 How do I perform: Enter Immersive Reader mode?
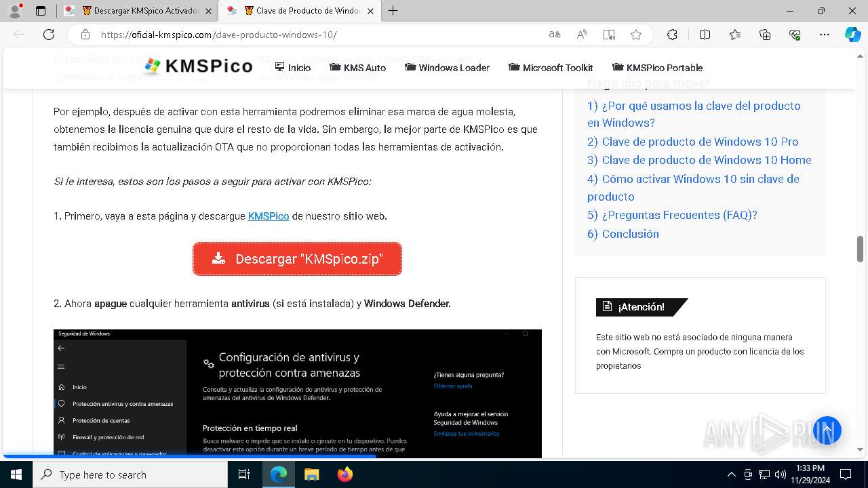coord(609,35)
